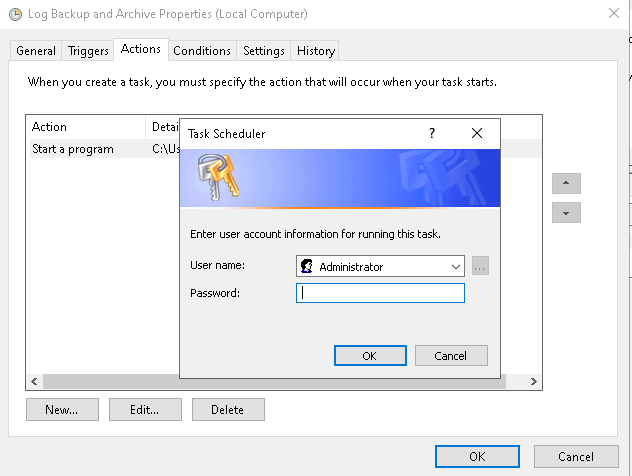This screenshot has width=632, height=476.
Task: Switch to the Triggers tab
Action: click(88, 51)
